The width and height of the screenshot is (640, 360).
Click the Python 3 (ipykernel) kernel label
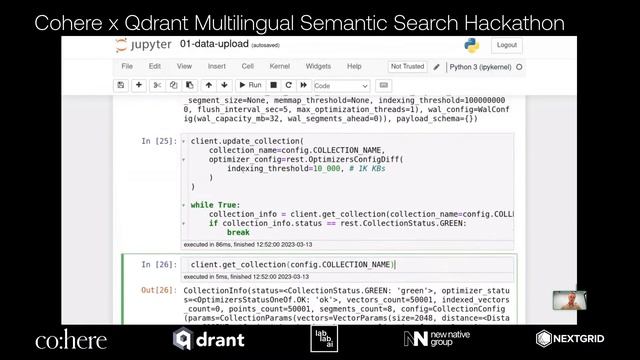[480, 67]
